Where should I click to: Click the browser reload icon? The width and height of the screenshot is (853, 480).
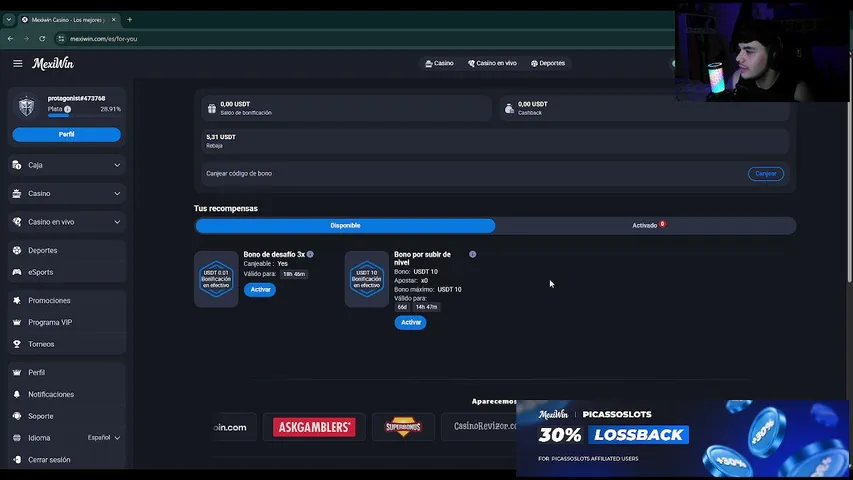(x=42, y=39)
